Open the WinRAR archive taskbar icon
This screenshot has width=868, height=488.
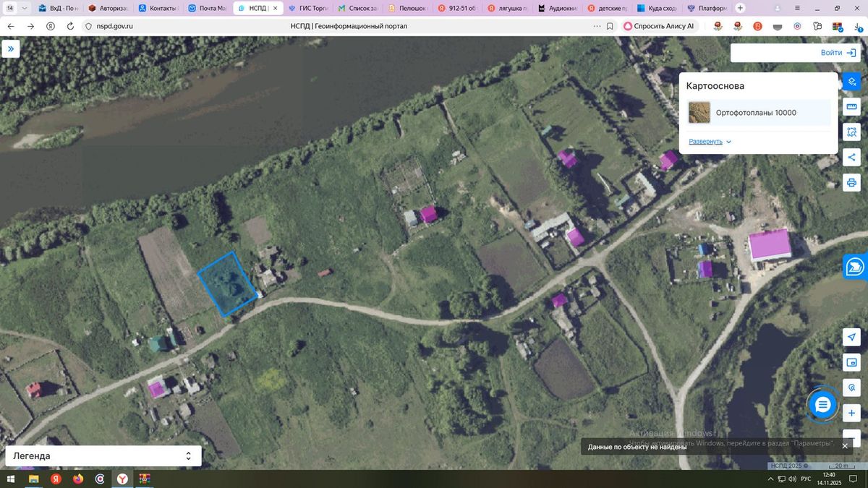click(145, 479)
